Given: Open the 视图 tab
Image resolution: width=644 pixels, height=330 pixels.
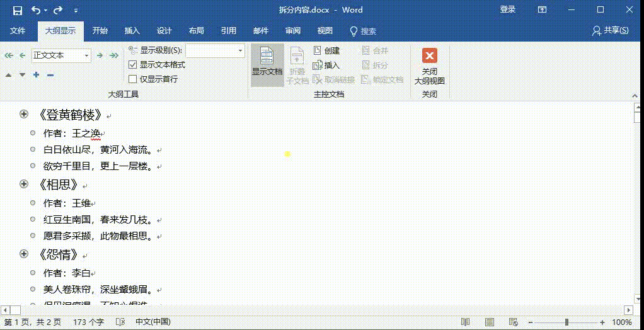Looking at the screenshot, I should pos(325,31).
